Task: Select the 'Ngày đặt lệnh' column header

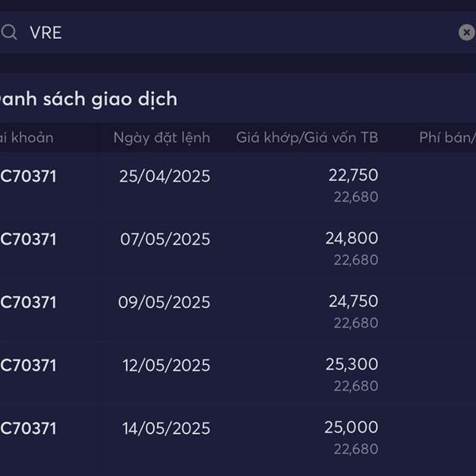Action: click(162, 138)
